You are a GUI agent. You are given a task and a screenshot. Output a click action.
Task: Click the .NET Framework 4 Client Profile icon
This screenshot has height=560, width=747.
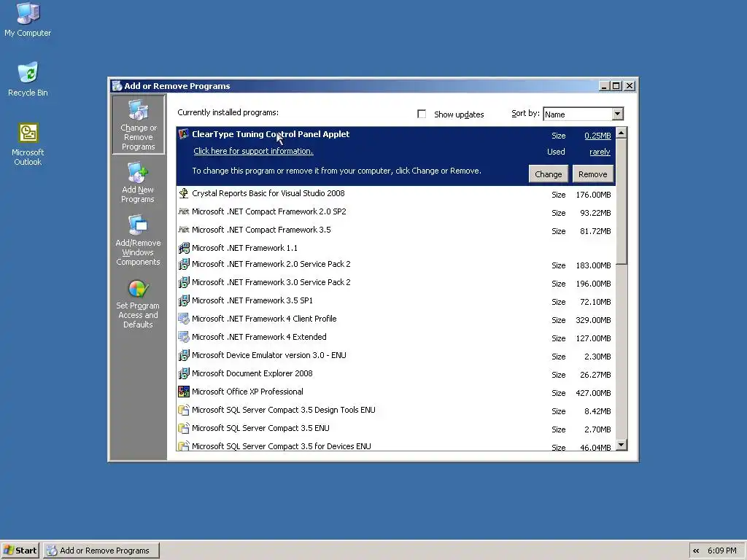tap(183, 319)
